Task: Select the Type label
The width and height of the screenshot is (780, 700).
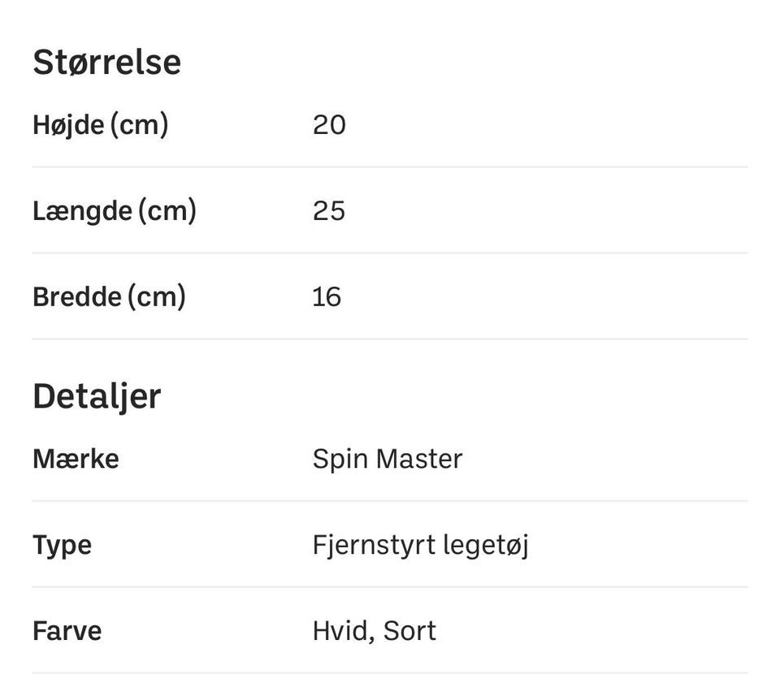Action: (x=62, y=545)
